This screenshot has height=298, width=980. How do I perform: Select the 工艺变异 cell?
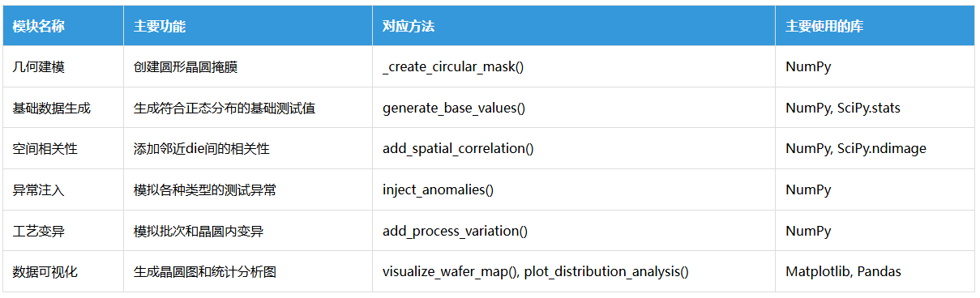63,231
